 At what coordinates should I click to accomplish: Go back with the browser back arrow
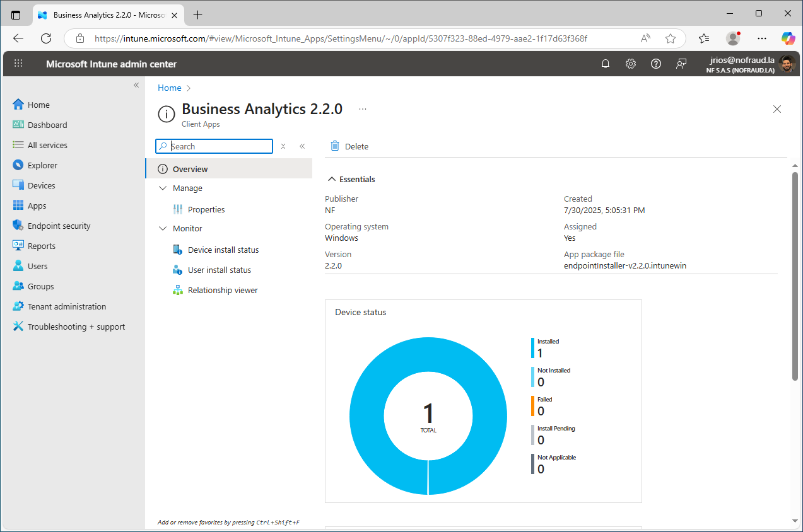click(x=18, y=38)
